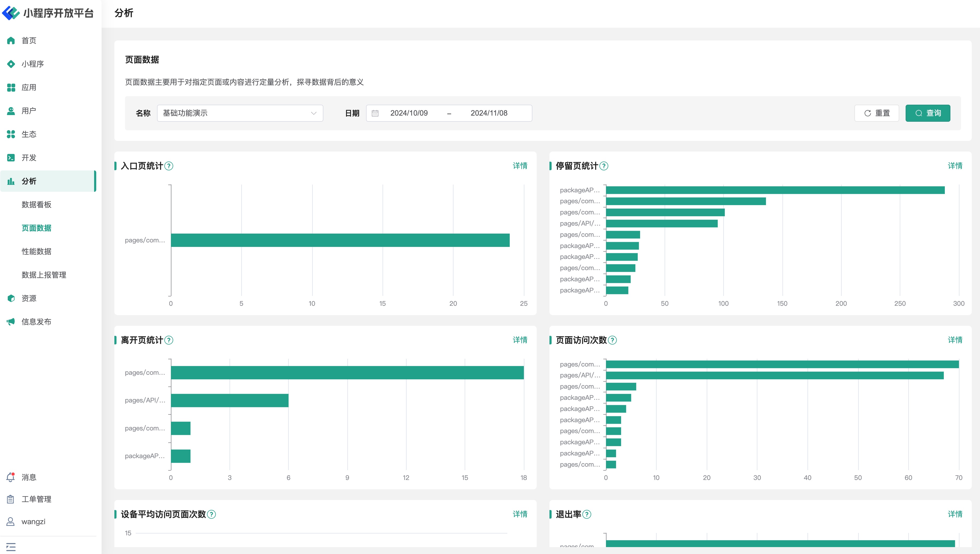980x554 pixels.
Task: Click the calendar icon in date field
Action: tap(375, 113)
